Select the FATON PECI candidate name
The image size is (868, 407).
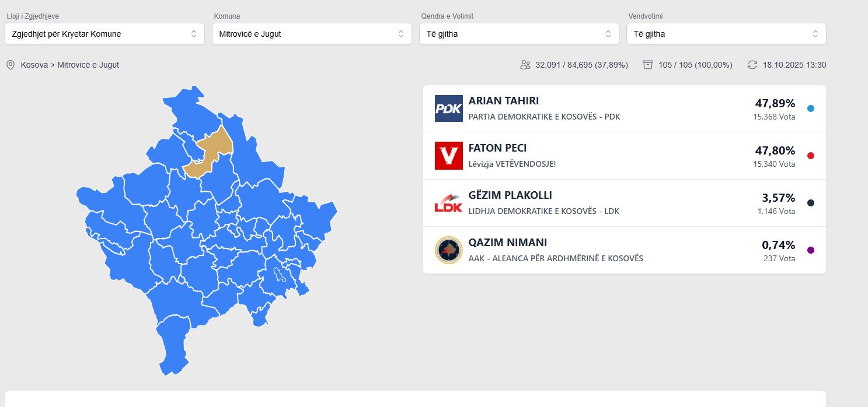click(x=497, y=148)
